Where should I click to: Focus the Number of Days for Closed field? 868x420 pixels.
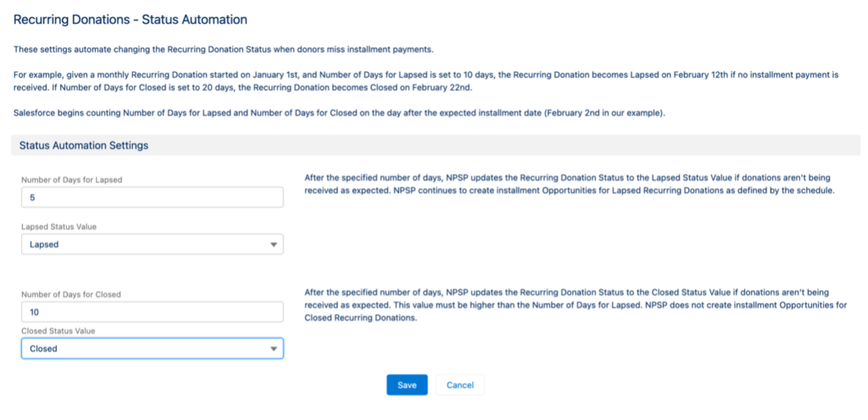(x=153, y=312)
